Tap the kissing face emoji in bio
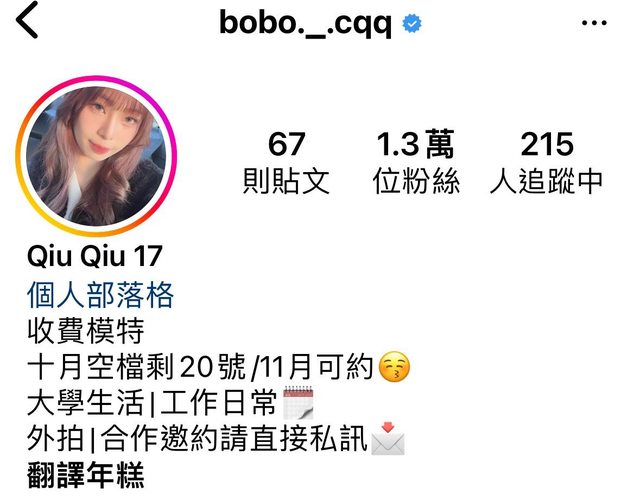 [394, 367]
